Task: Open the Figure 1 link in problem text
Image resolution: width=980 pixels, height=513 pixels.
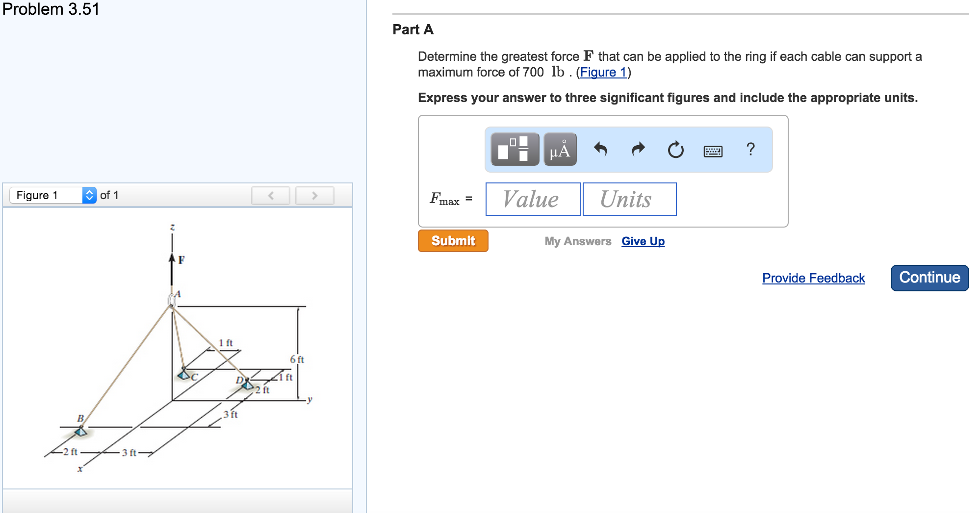Action: tap(603, 72)
